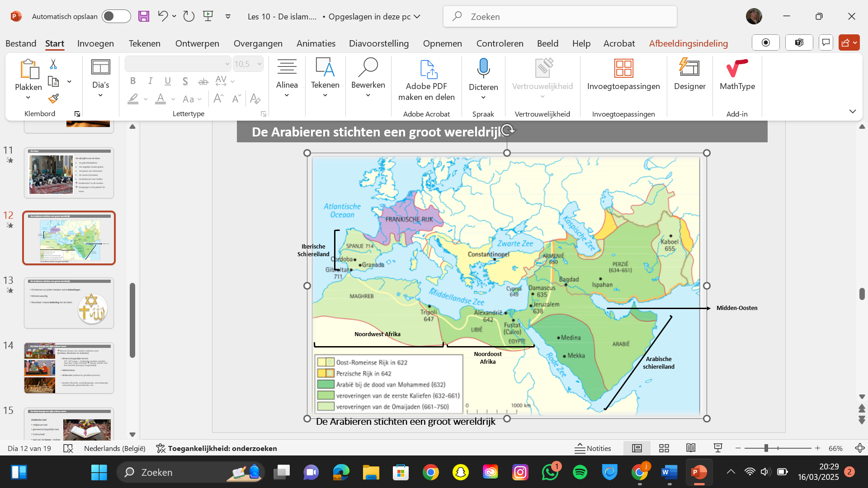Switch to the Invoegen tab
The image size is (868, 488).
click(95, 43)
